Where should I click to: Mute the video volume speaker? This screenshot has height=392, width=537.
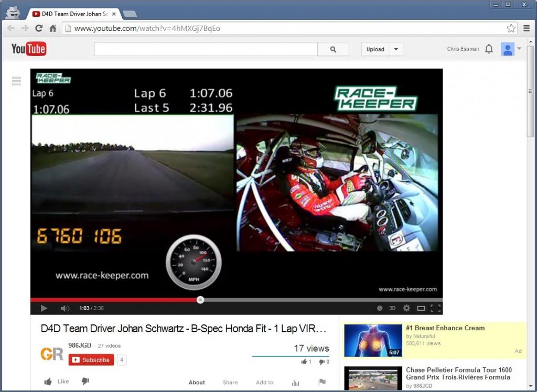click(x=65, y=308)
